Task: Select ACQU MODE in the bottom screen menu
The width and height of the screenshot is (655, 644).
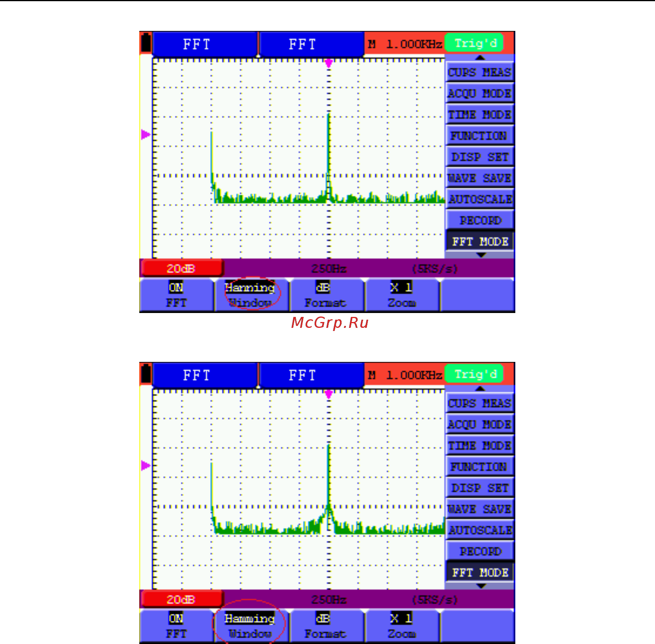Action: point(479,425)
